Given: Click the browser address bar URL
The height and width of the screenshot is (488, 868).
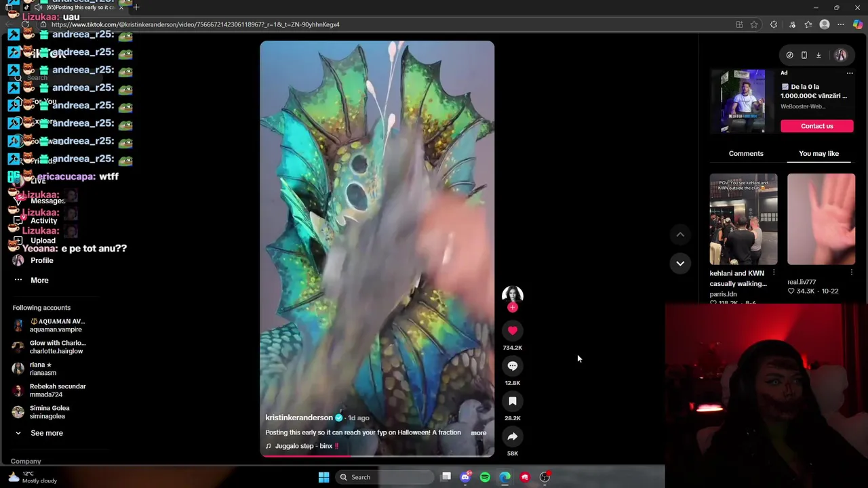Looking at the screenshot, I should pyautogui.click(x=195, y=24).
